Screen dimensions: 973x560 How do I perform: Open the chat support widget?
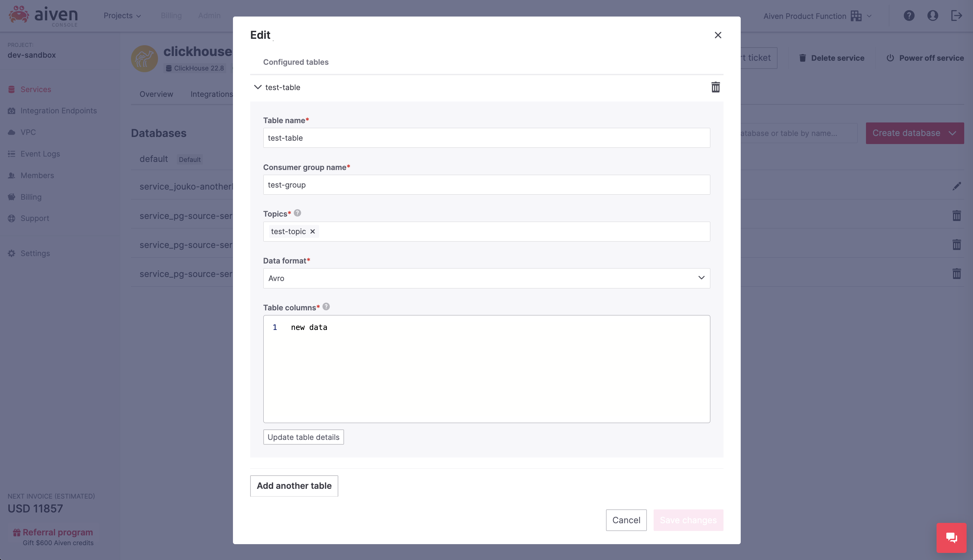[x=951, y=538]
